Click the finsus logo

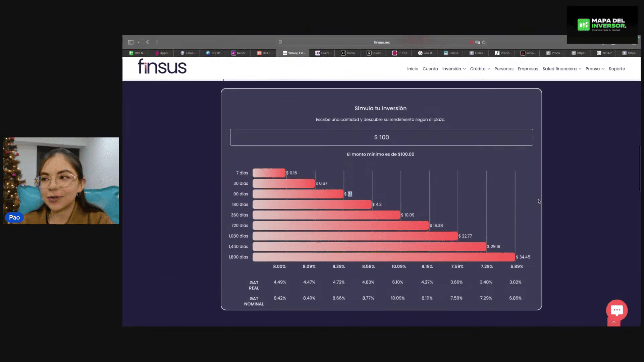(x=162, y=67)
